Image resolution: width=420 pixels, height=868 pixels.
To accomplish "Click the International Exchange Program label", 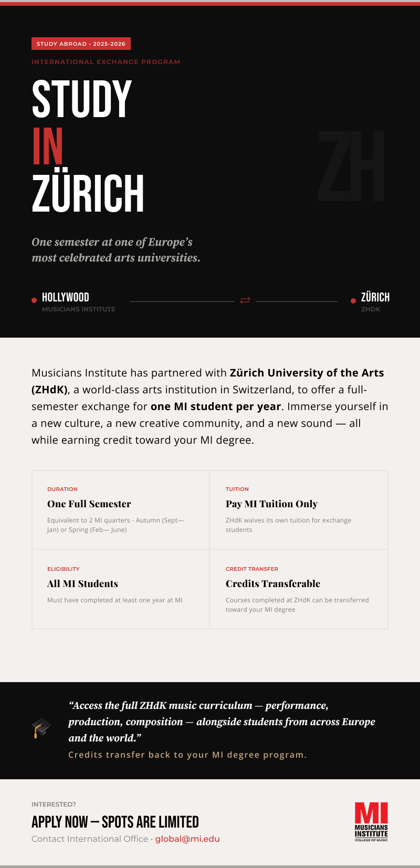I will coord(106,62).
